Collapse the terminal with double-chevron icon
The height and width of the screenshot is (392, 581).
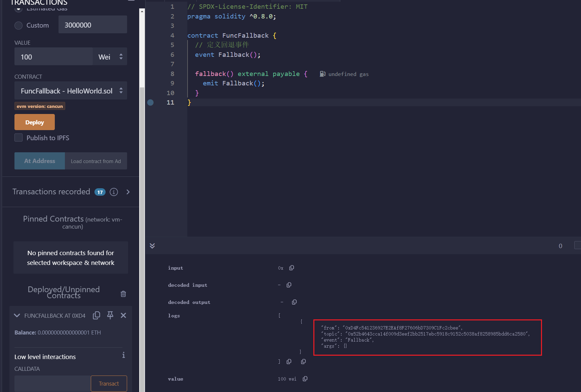(152, 246)
